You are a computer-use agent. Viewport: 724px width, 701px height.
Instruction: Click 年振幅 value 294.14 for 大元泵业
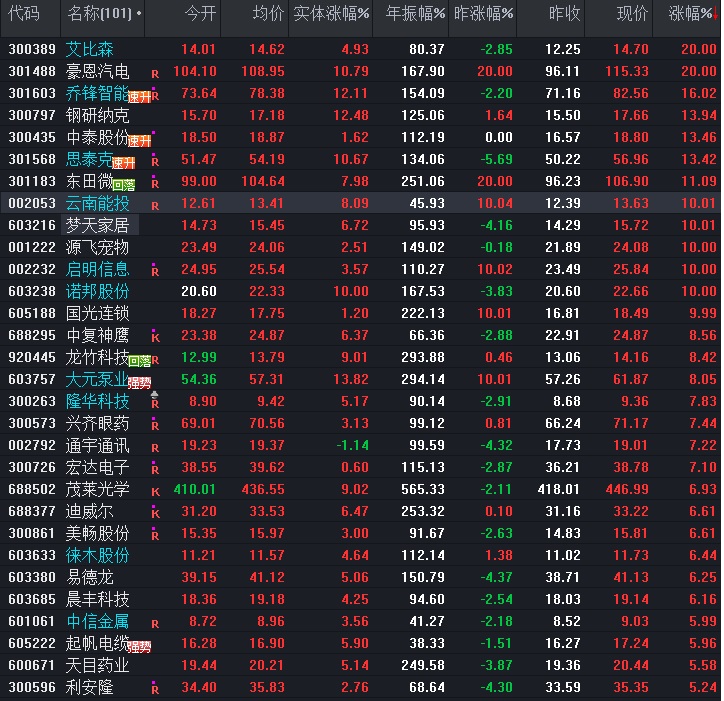pos(423,380)
